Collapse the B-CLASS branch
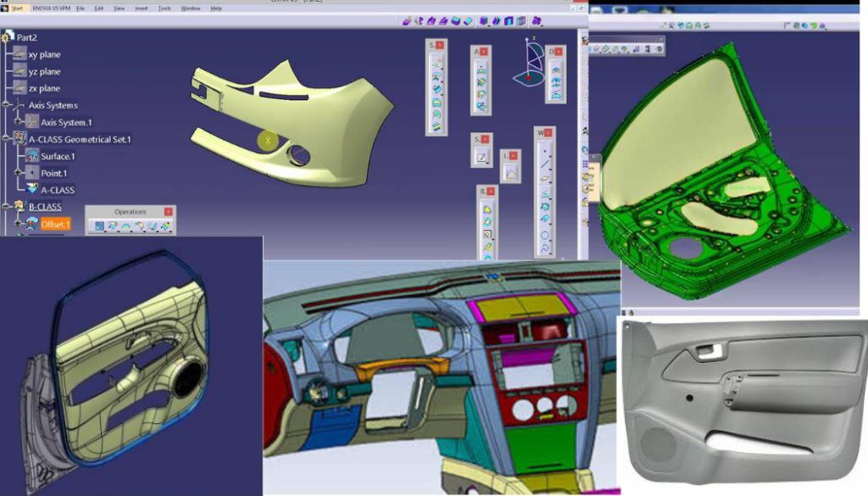The height and width of the screenshot is (496, 868). click(x=6, y=206)
